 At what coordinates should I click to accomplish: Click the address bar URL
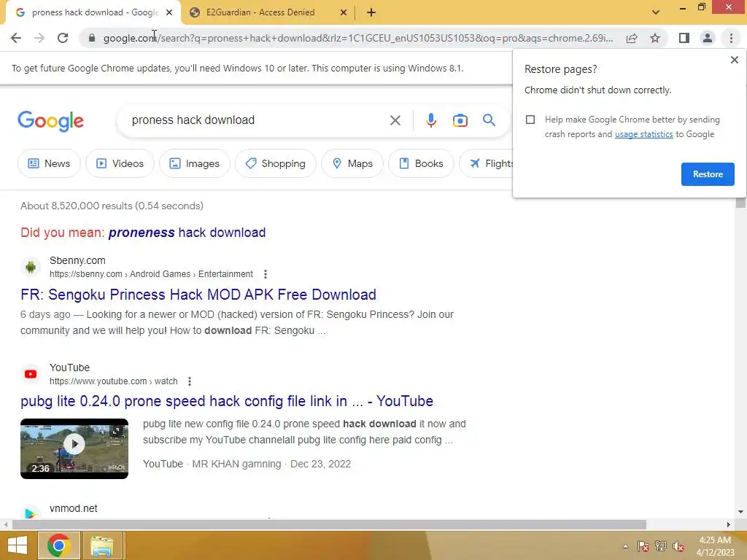coord(357,38)
